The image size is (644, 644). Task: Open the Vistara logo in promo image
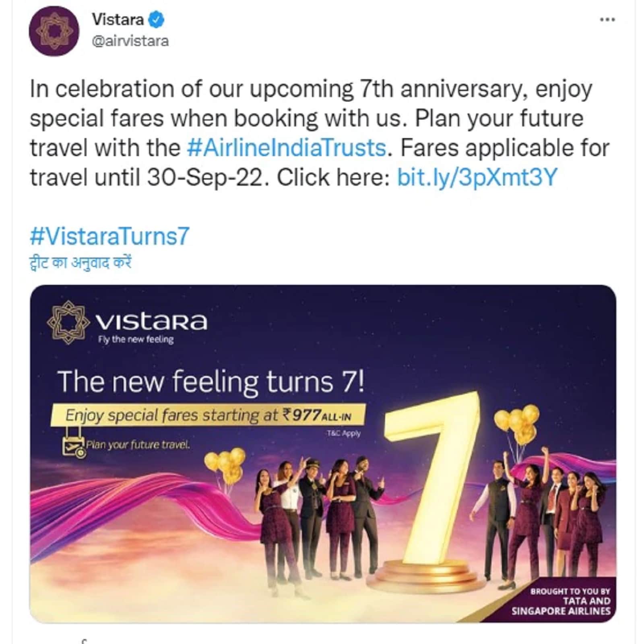(127, 322)
